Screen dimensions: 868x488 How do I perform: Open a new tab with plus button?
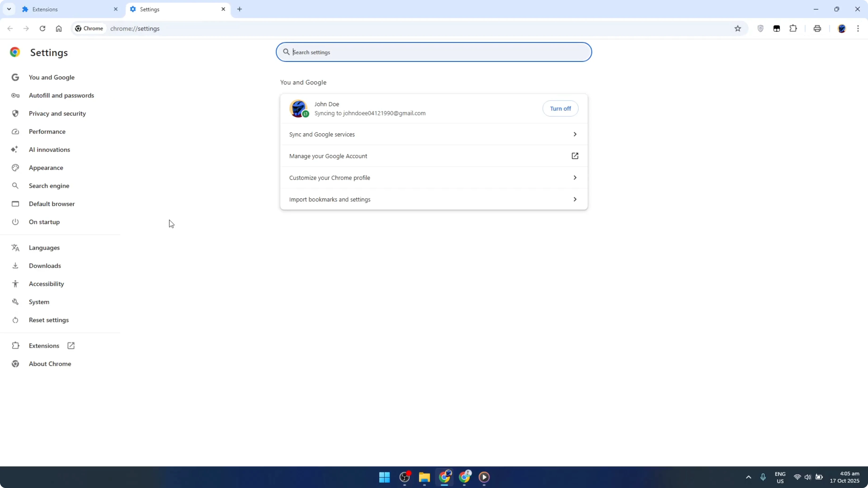(x=240, y=9)
